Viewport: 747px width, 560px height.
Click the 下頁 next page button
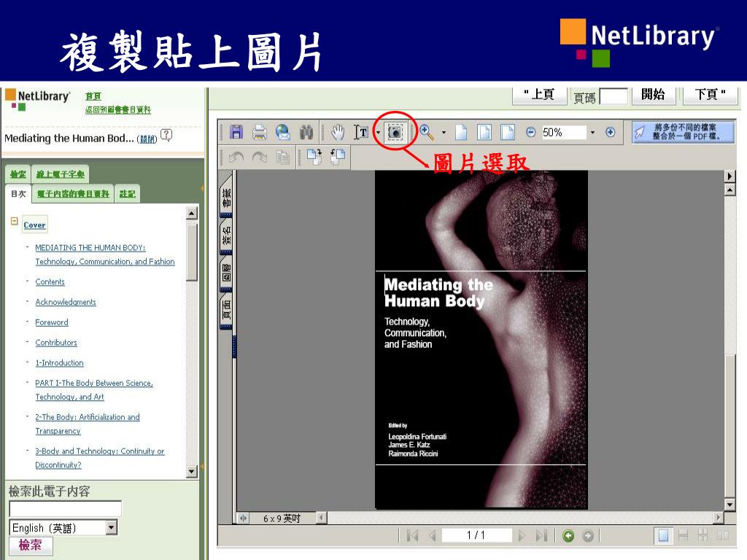(710, 94)
